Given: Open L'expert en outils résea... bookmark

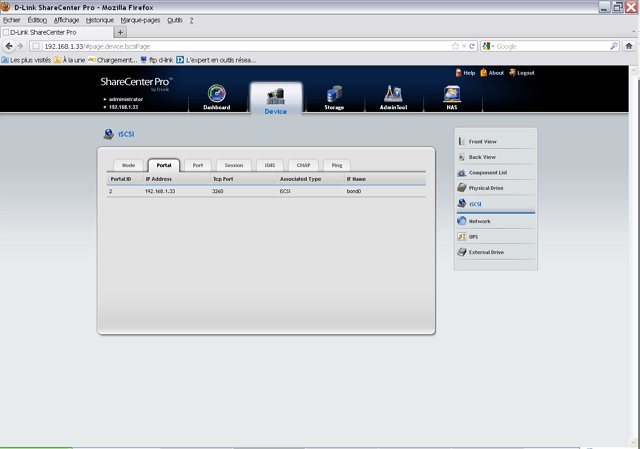Looking at the screenshot, I should click(216, 60).
